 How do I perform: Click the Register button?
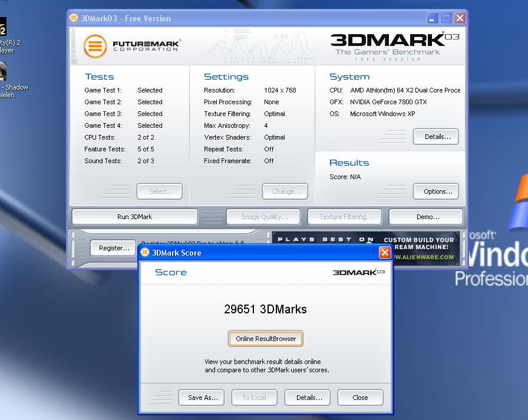(114, 248)
